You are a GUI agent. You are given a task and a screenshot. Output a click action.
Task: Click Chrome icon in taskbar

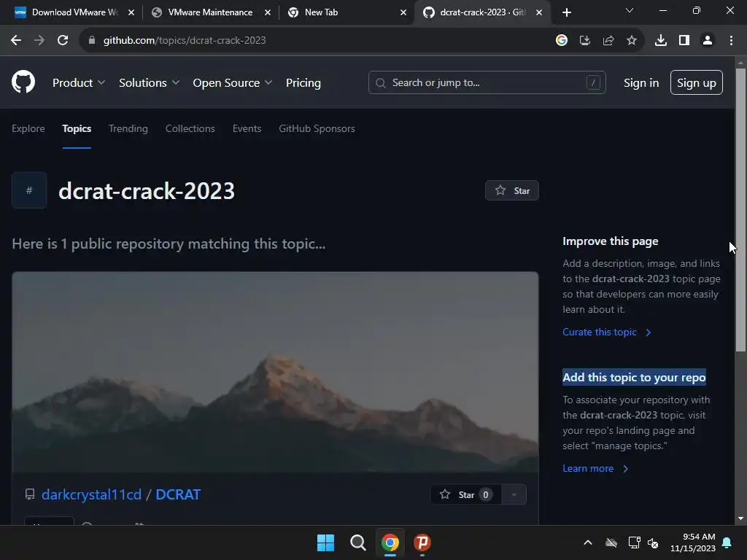tap(390, 542)
